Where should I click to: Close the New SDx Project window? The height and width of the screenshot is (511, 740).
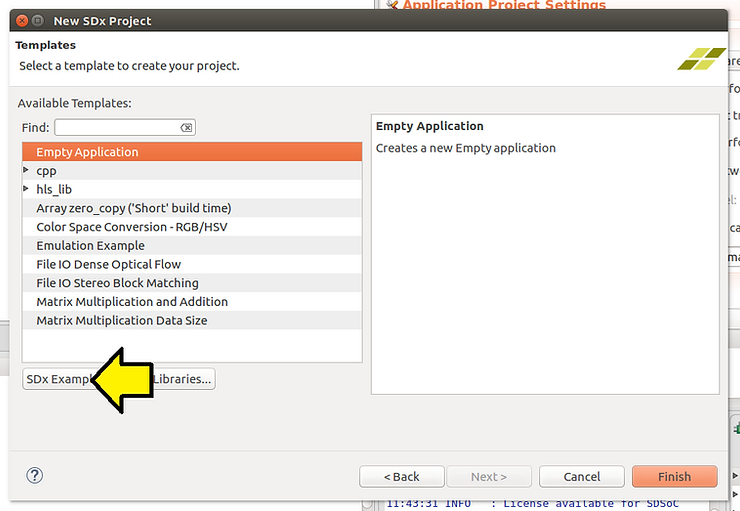[17, 20]
